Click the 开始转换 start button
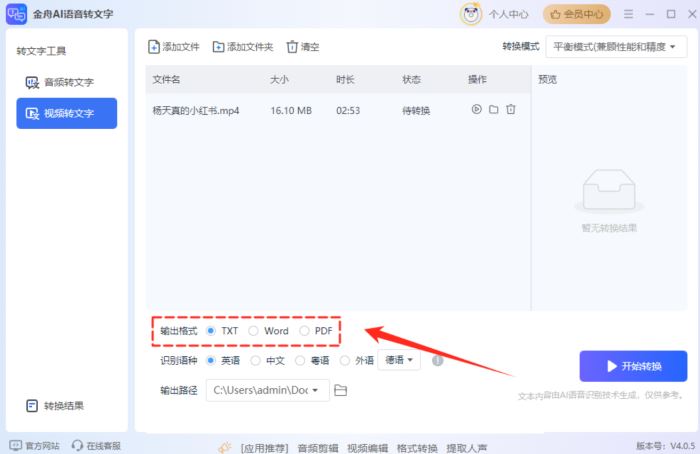The image size is (700, 454). tap(633, 366)
